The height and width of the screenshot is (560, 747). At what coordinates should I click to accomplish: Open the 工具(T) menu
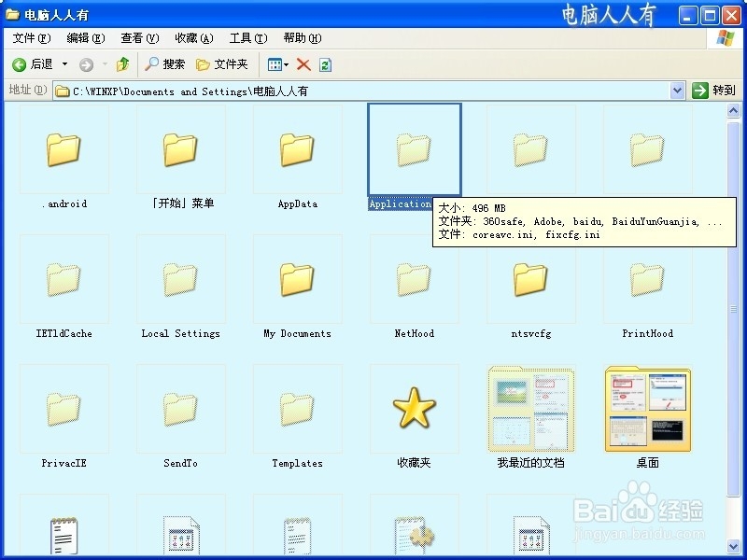tap(248, 38)
